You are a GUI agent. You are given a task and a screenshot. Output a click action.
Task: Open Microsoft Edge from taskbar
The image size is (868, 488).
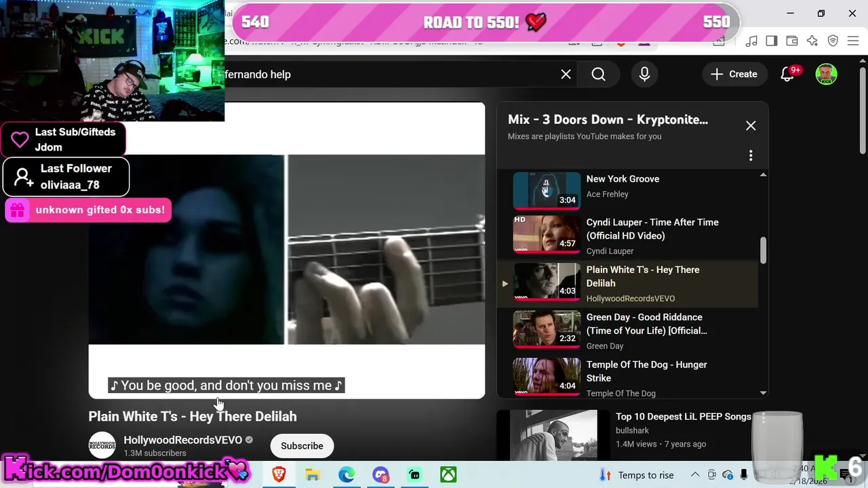tap(347, 475)
